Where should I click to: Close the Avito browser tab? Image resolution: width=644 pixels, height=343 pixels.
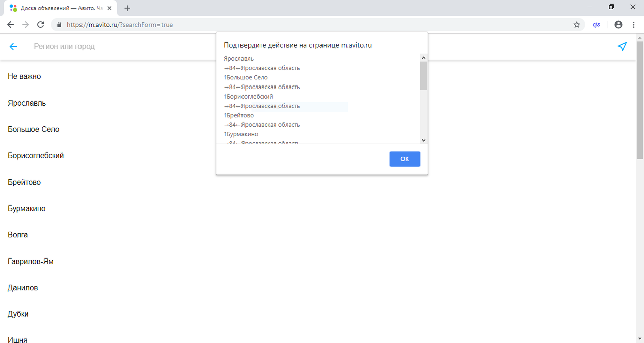tap(109, 8)
